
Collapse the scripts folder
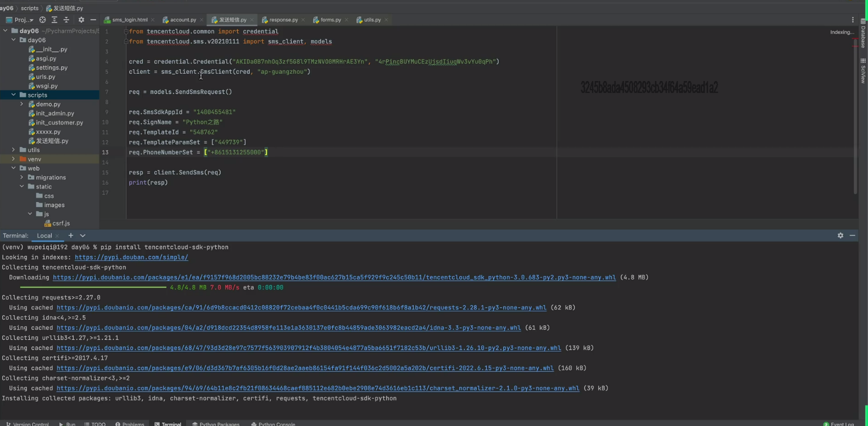[13, 95]
